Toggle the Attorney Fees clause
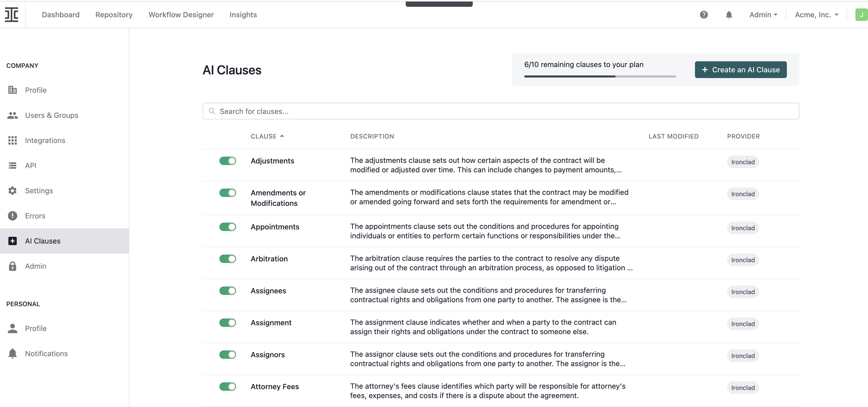The height and width of the screenshot is (407, 868). click(x=227, y=386)
